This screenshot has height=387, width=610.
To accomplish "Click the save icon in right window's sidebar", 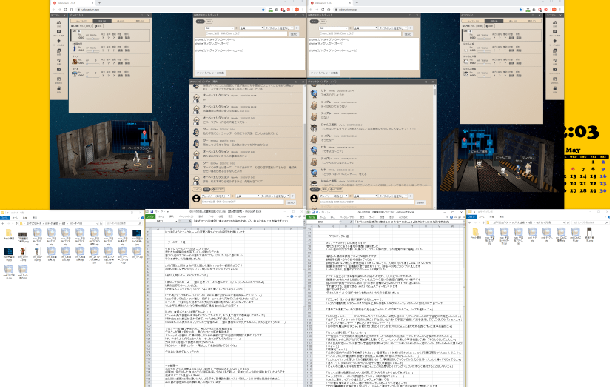I will click(555, 89).
